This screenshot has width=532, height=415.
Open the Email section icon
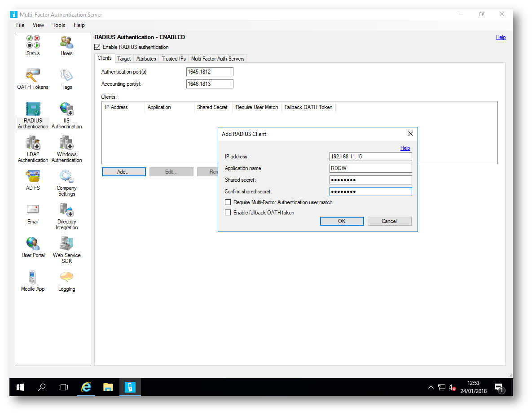coord(33,210)
